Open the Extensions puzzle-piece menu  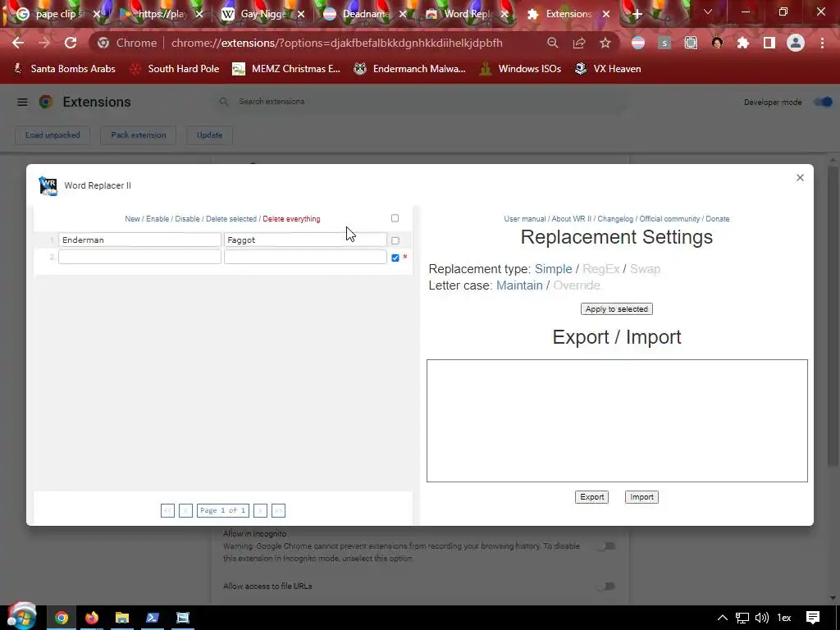[x=743, y=43]
